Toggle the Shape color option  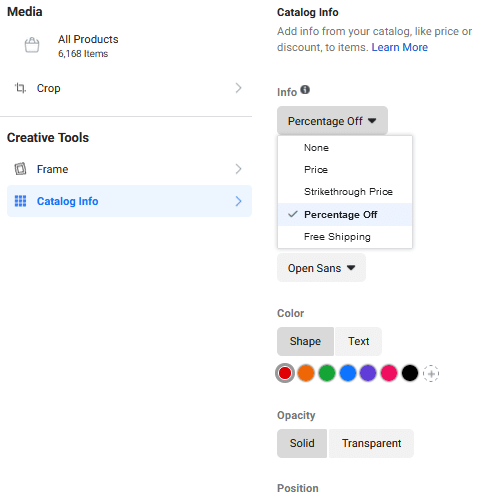point(305,341)
